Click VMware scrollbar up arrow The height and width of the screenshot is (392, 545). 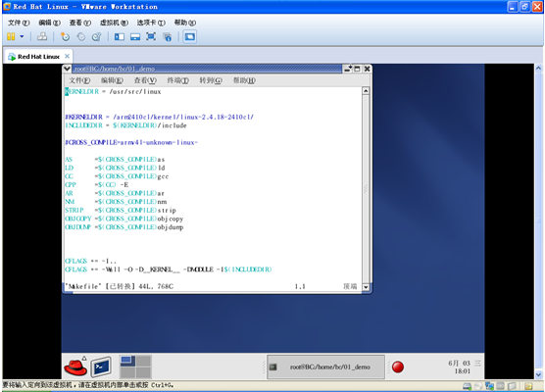pyautogui.click(x=539, y=69)
